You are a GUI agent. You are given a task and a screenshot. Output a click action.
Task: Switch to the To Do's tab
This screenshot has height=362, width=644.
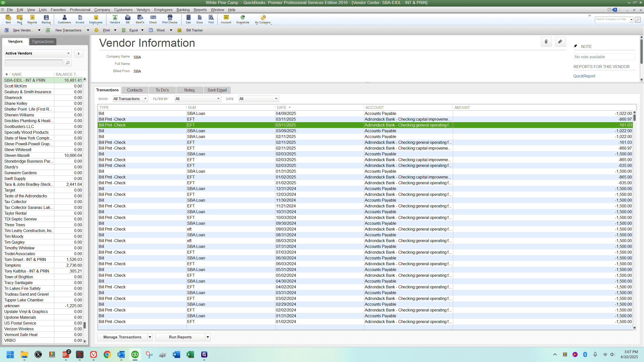pos(162,90)
